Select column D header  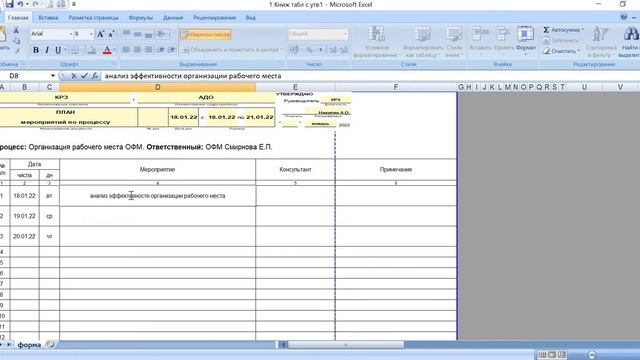pyautogui.click(x=158, y=87)
